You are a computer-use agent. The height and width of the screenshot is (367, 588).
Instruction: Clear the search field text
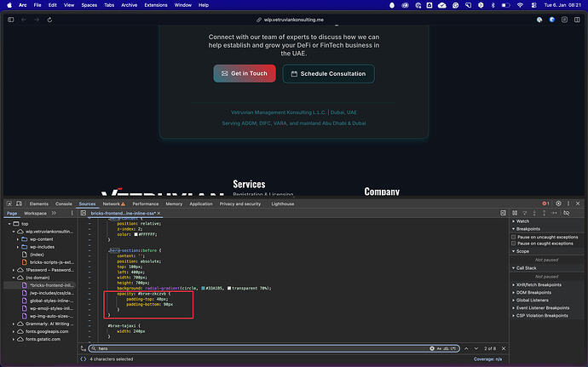click(432, 348)
